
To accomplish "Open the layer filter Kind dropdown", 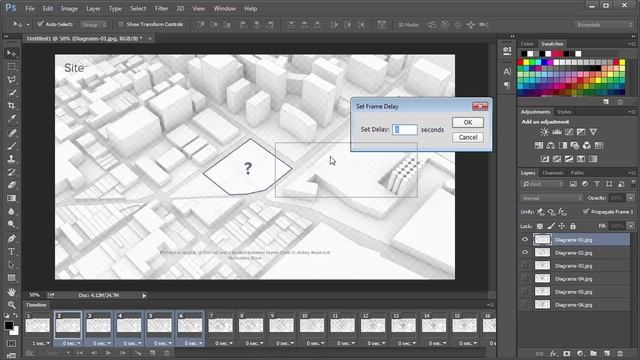I will coord(543,184).
